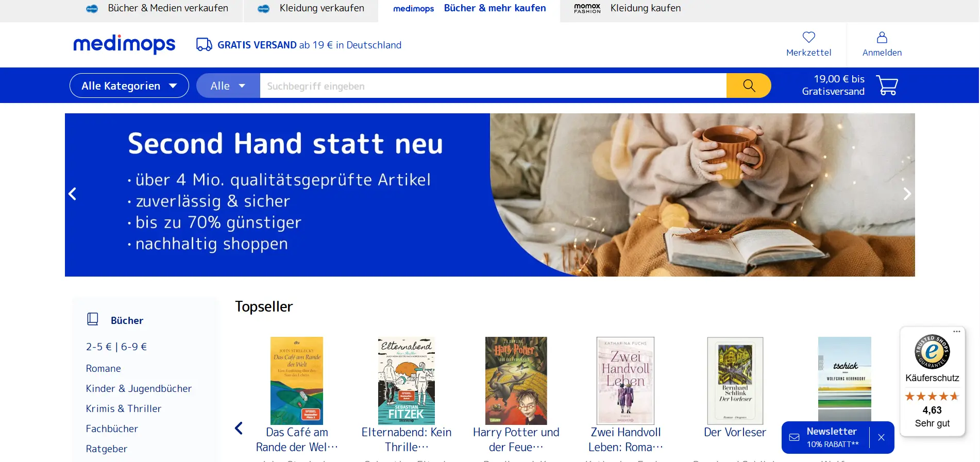Open the shopping cart
Viewport: 980px width, 462px height.
[887, 85]
